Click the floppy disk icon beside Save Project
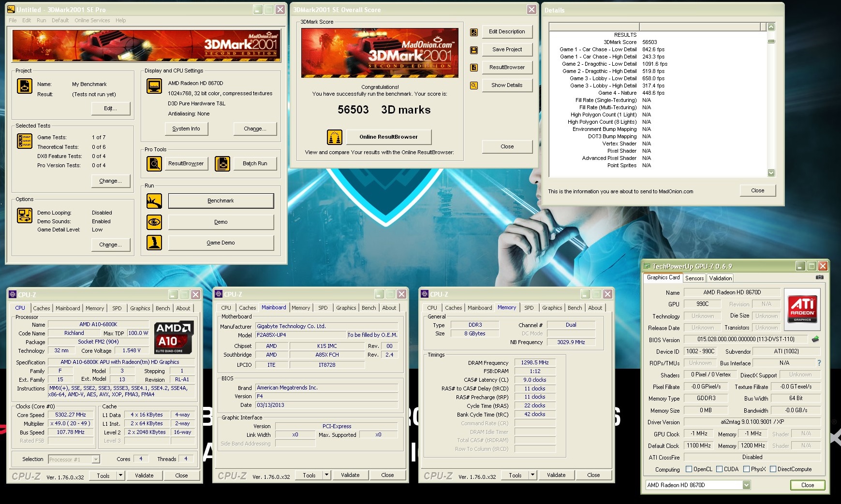Screen dimensions: 841x504 pyautogui.click(x=474, y=50)
